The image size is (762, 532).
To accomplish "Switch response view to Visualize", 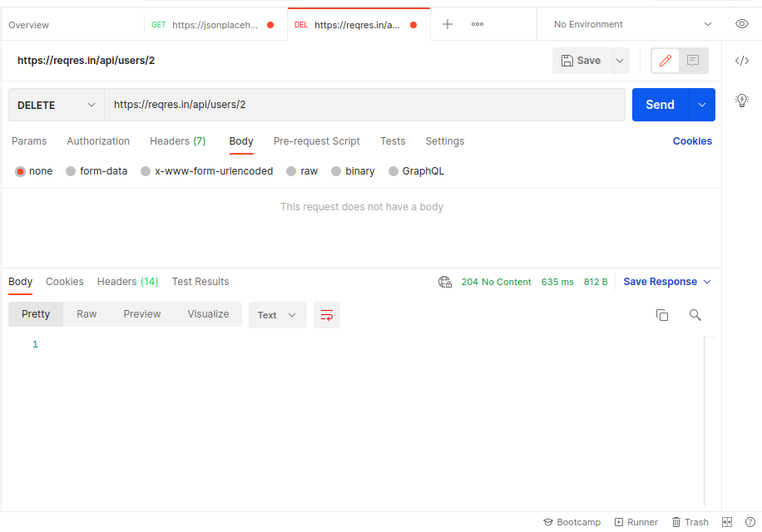I will click(x=208, y=314).
